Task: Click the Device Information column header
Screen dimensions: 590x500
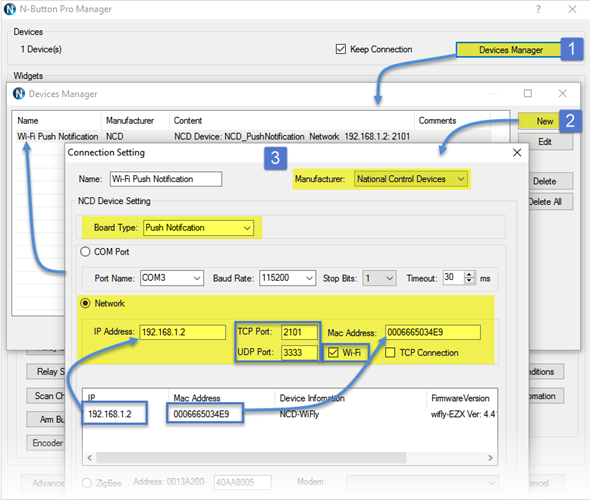Action: coord(312,398)
